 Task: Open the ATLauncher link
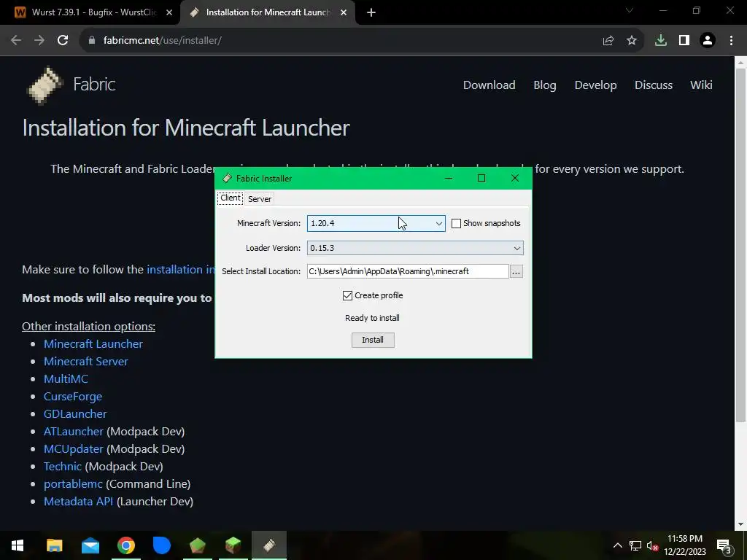pyautogui.click(x=74, y=432)
